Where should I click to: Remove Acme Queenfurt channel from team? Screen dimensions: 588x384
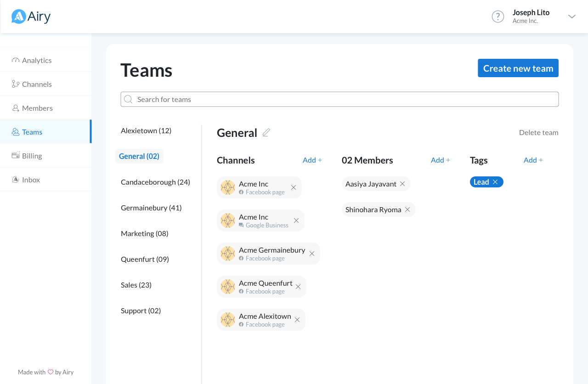298,287
